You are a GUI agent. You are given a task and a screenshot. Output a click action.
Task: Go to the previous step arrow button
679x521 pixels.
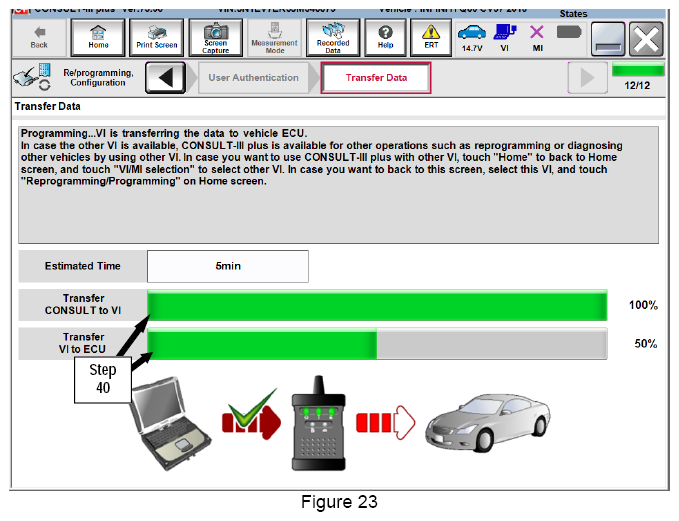166,78
